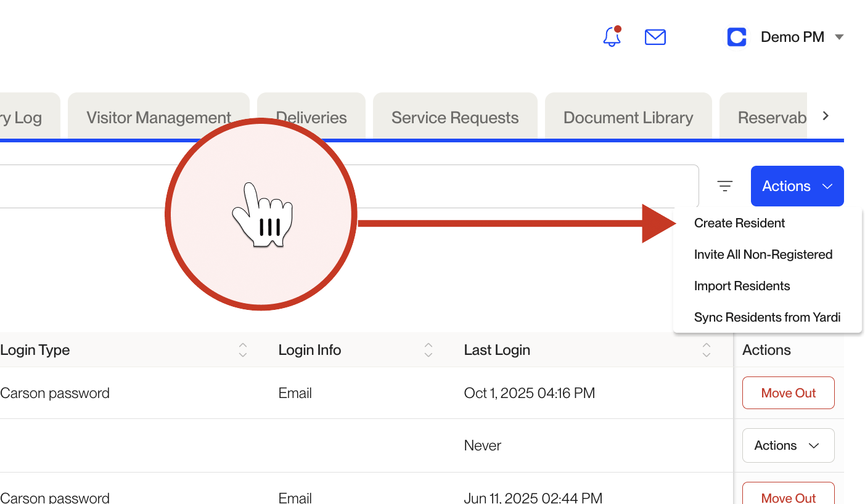This screenshot has width=865, height=504.
Task: Sort by Last Login column arrows
Action: pos(707,350)
